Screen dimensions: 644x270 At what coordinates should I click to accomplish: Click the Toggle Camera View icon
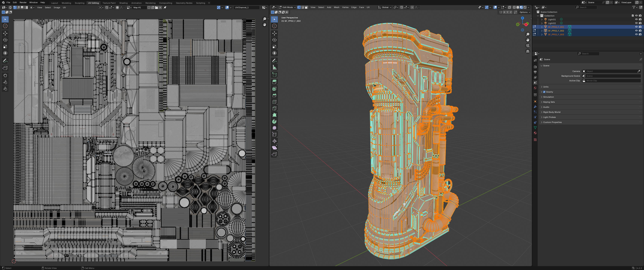[x=528, y=46]
